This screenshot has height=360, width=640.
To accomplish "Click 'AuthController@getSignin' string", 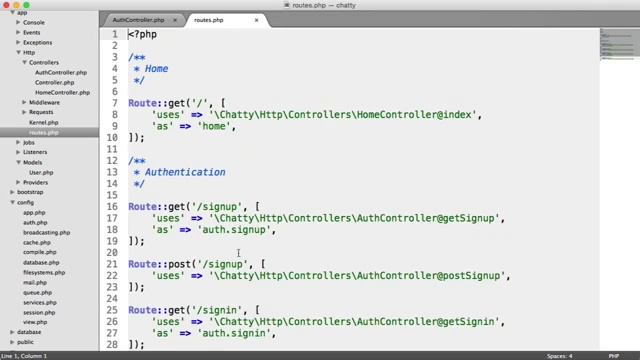I will (x=426, y=322).
